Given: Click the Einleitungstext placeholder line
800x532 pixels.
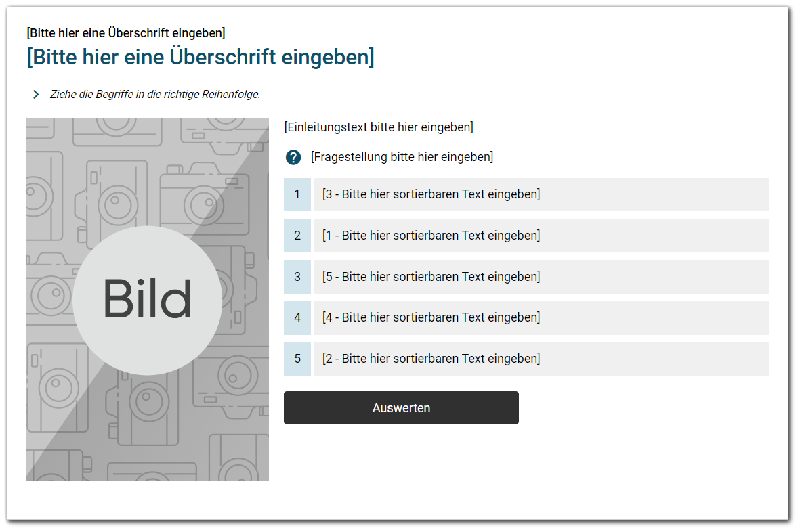Looking at the screenshot, I should (x=379, y=127).
